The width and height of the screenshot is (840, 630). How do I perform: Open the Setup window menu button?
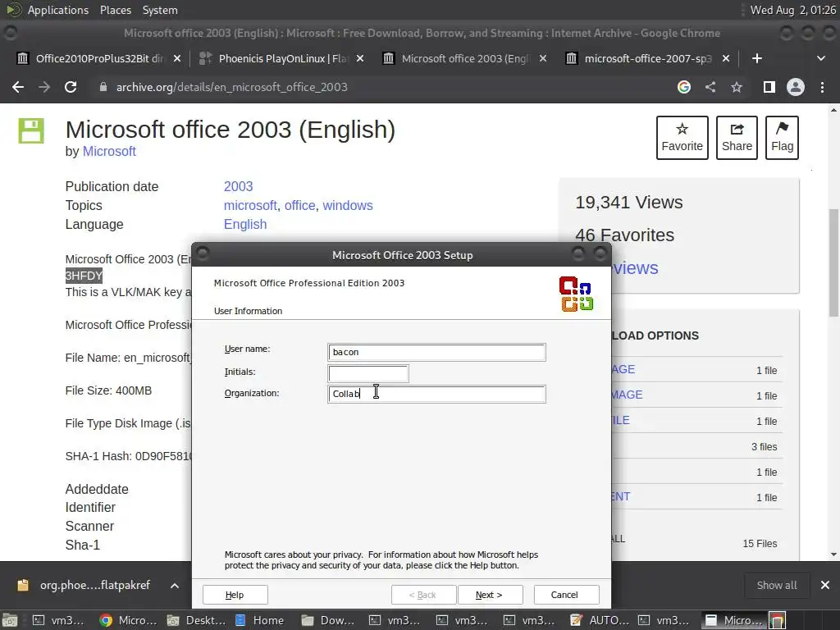pyautogui.click(x=203, y=253)
